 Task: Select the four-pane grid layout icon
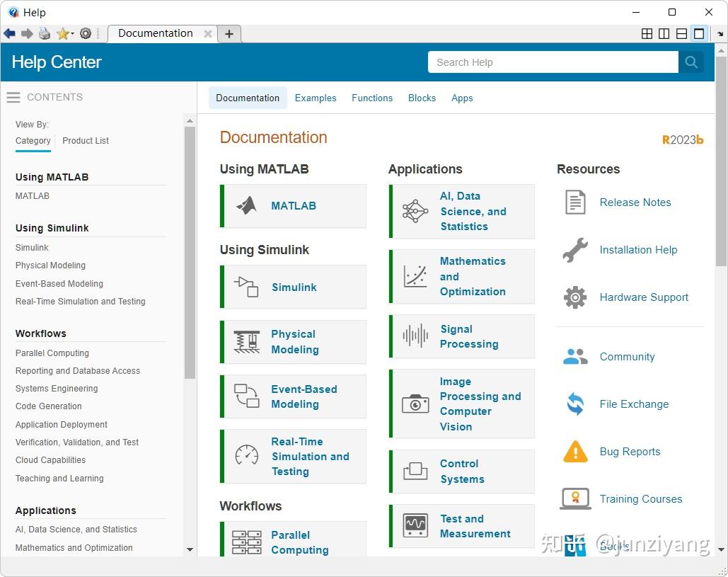[647, 33]
